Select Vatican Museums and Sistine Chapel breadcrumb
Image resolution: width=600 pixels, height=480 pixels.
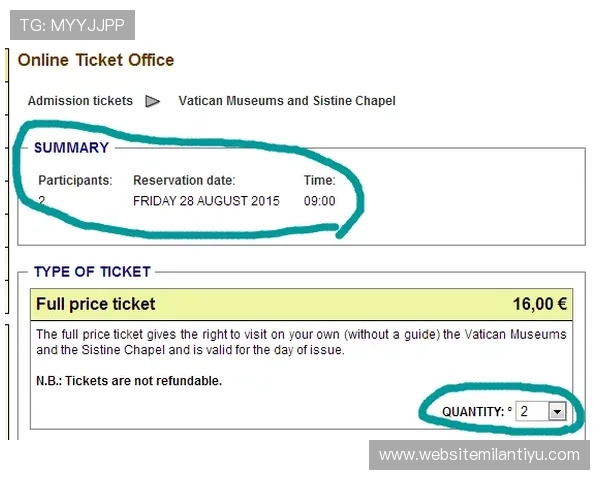[287, 101]
